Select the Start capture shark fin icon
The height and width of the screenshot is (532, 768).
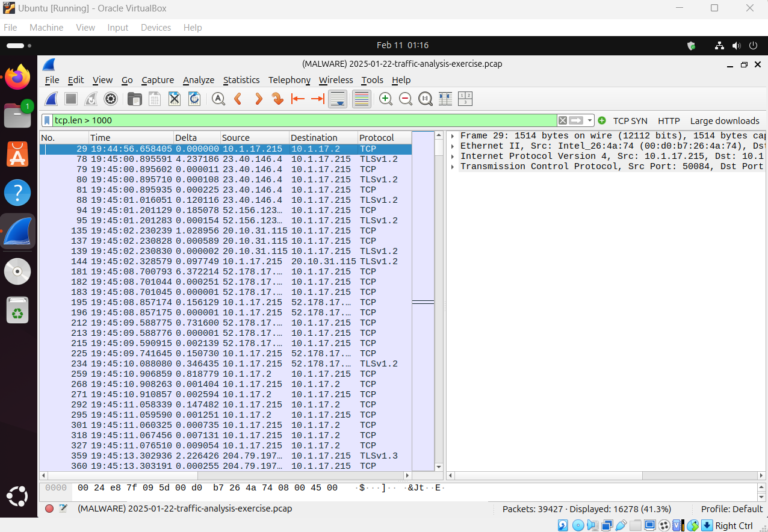(x=51, y=99)
